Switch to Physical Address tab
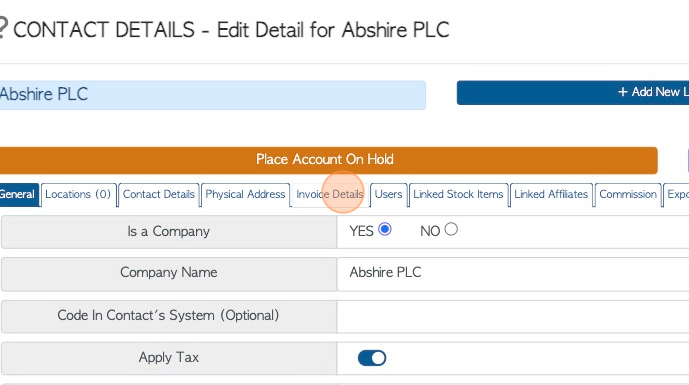Image resolution: width=689 pixels, height=385 pixels. click(245, 194)
